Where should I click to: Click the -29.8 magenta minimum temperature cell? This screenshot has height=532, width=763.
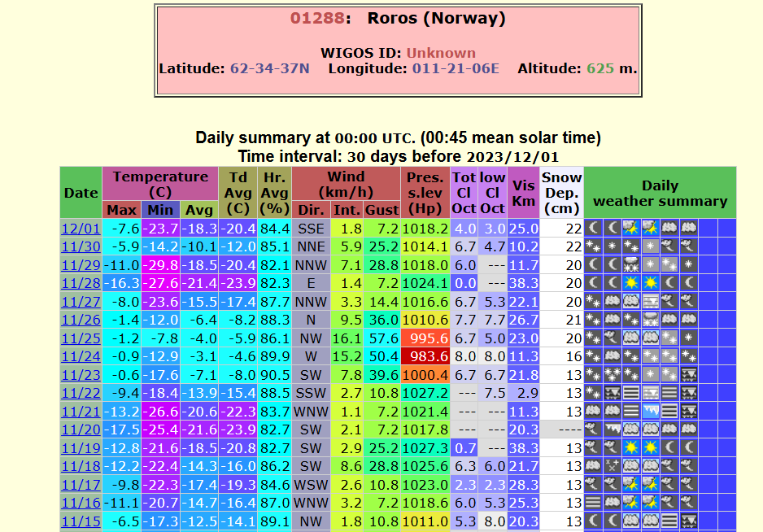160,265
